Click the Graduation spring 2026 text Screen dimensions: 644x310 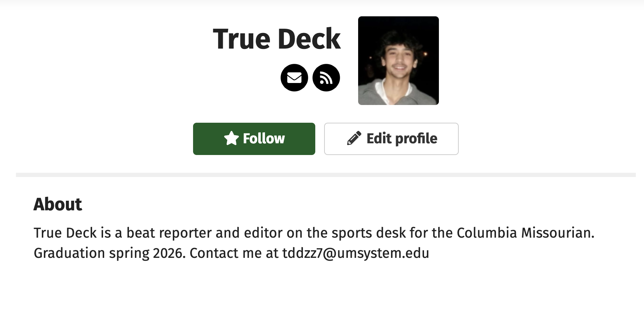pos(109,253)
